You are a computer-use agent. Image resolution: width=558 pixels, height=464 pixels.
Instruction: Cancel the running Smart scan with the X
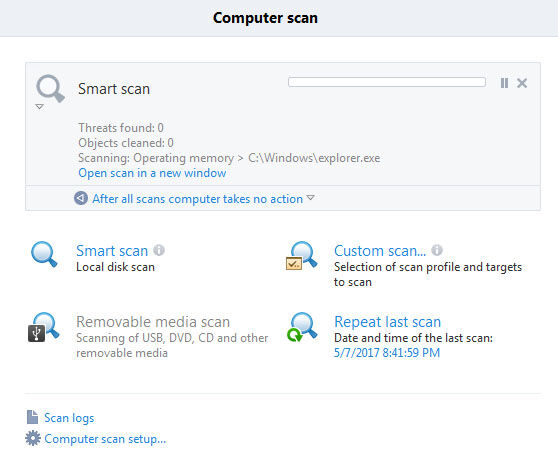[x=522, y=83]
